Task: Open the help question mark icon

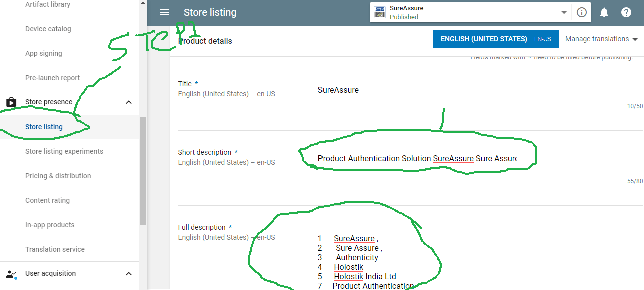Action: click(x=626, y=12)
